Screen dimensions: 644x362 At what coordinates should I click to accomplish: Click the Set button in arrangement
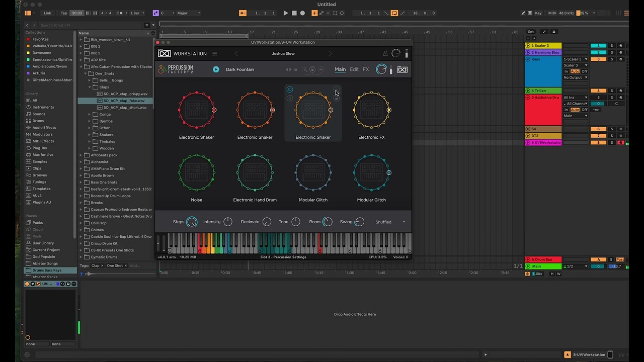point(531,32)
